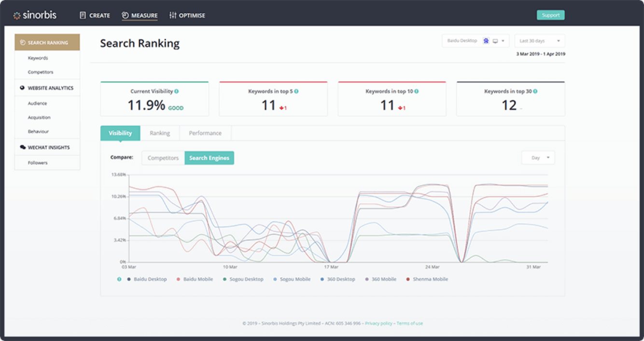The image size is (644, 341).
Task: Click the legend info icon
Action: click(119, 279)
